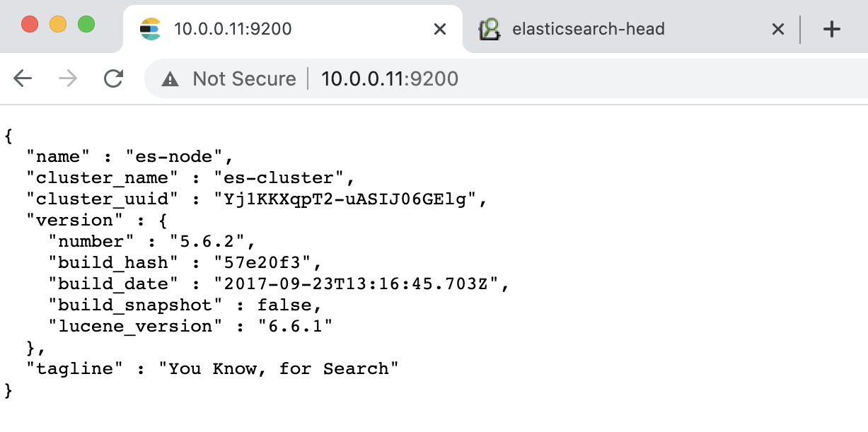
Task: Click the cluster_uuid value text
Action: pyautogui.click(x=345, y=199)
